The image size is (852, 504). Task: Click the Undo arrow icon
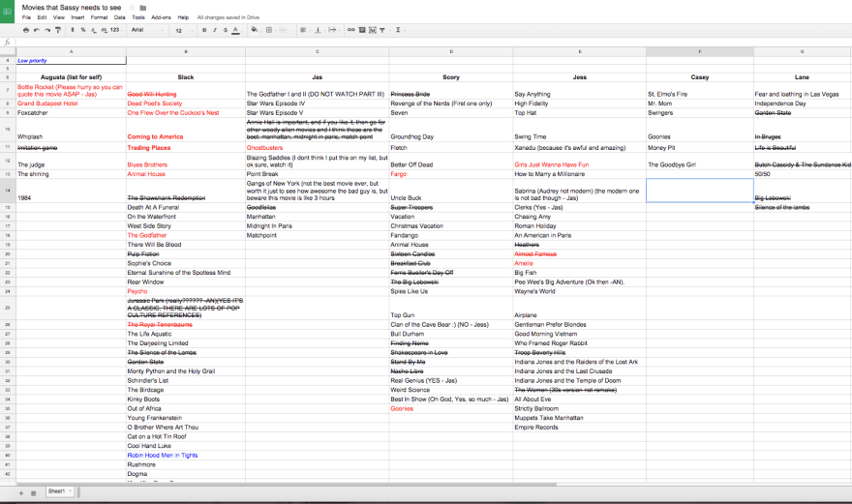click(x=36, y=30)
